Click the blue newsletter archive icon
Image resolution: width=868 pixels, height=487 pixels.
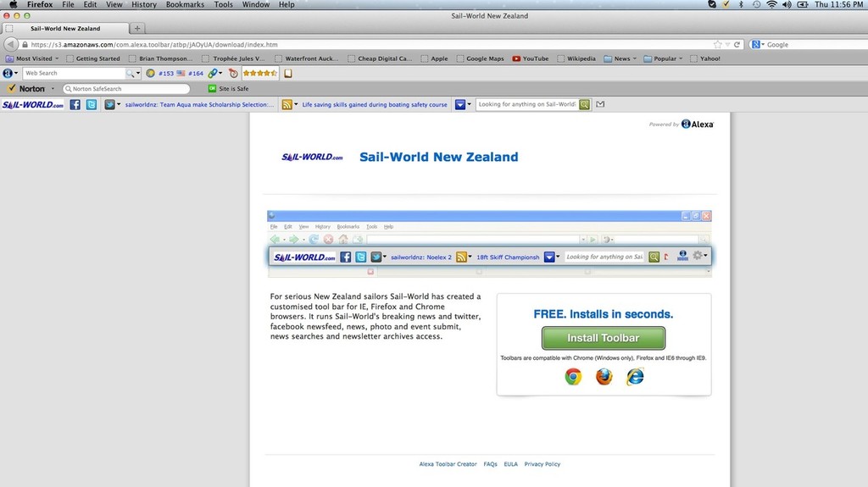point(460,104)
